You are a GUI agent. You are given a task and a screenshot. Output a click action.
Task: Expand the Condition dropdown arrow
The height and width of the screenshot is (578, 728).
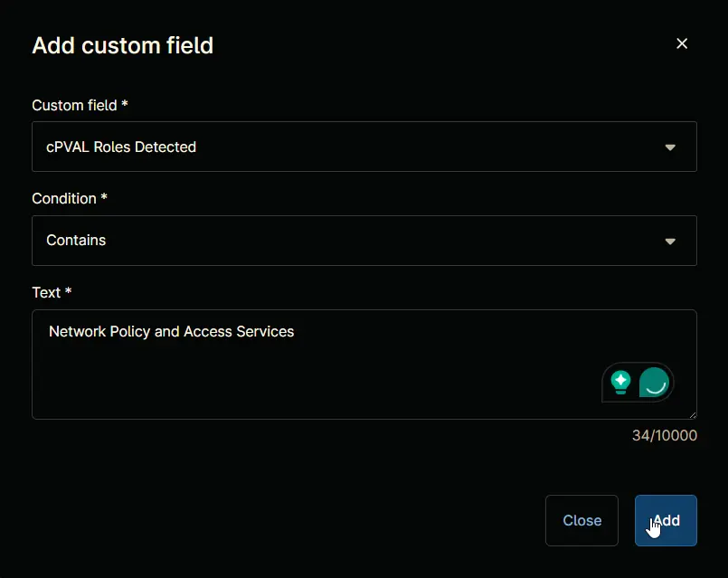tap(670, 242)
